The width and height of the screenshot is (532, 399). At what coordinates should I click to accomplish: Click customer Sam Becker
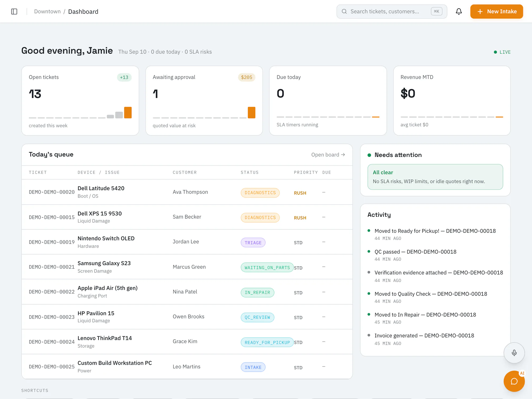[187, 217]
